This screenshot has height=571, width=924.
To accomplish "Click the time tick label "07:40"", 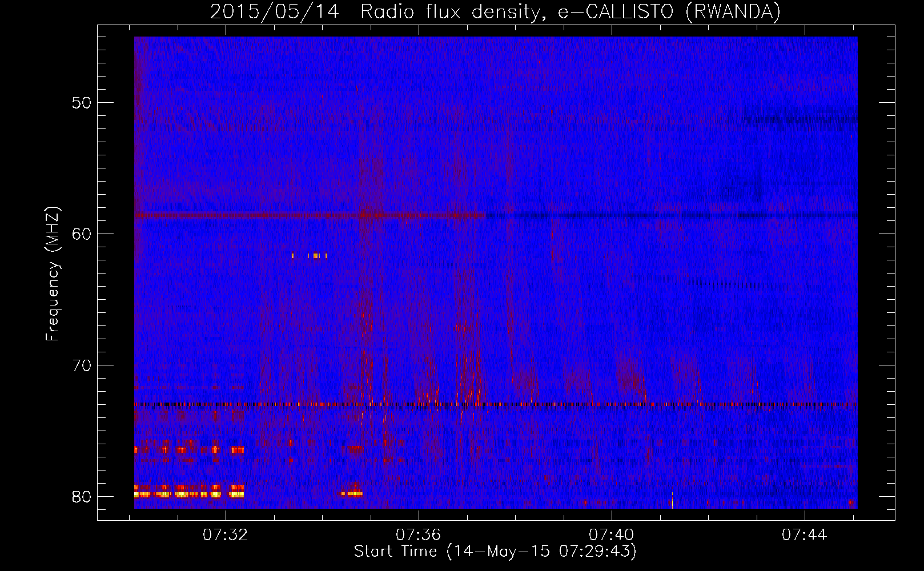I will pos(612,535).
